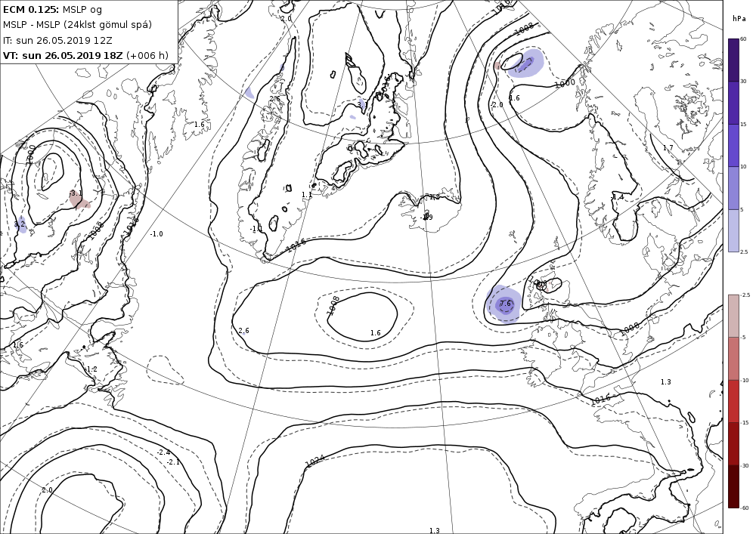Click the '-1.4' value on the map
The image size is (756, 534).
coord(617,197)
